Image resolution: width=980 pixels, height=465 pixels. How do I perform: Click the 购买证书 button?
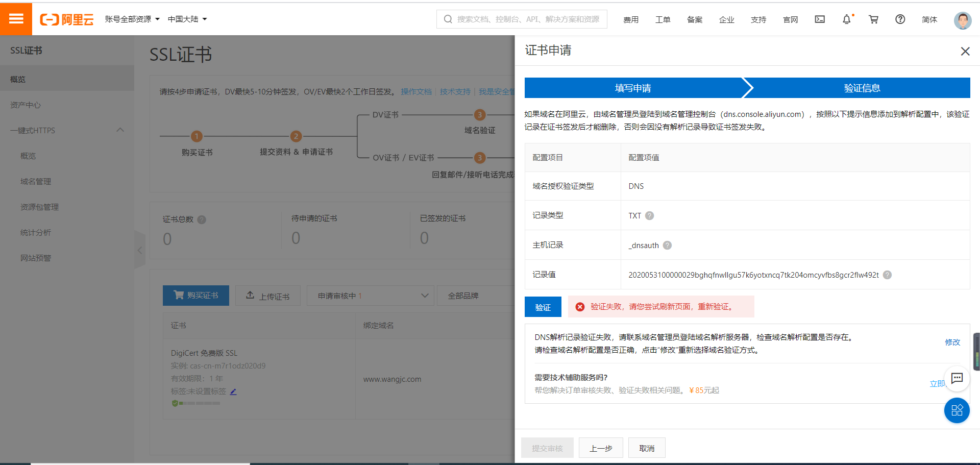click(196, 296)
